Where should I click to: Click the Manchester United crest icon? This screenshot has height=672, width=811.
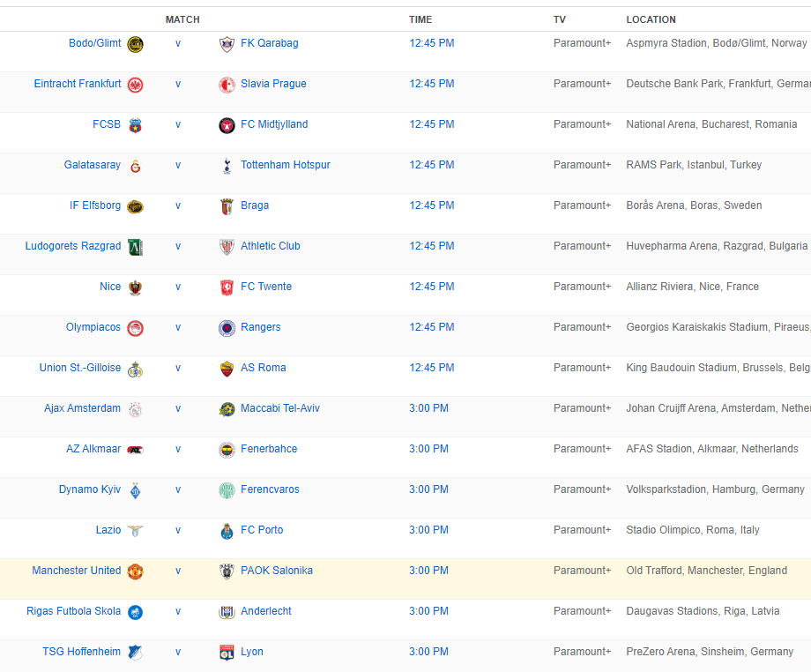point(135,571)
